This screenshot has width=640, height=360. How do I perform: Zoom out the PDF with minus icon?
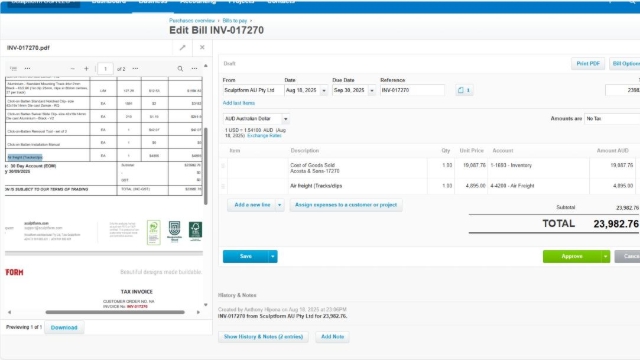pyautogui.click(x=73, y=69)
